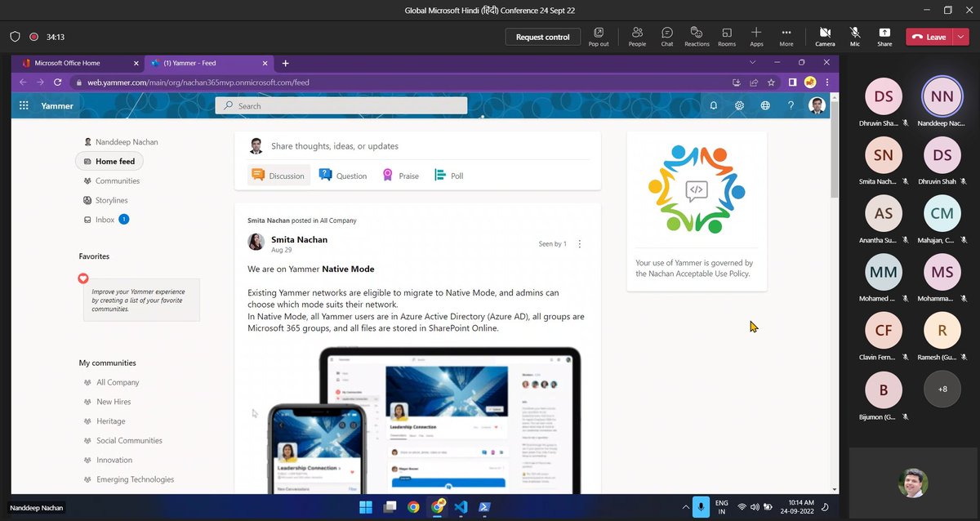This screenshot has width=980, height=521.
Task: Switch to Microsoft Office Home browser tab
Action: point(76,63)
